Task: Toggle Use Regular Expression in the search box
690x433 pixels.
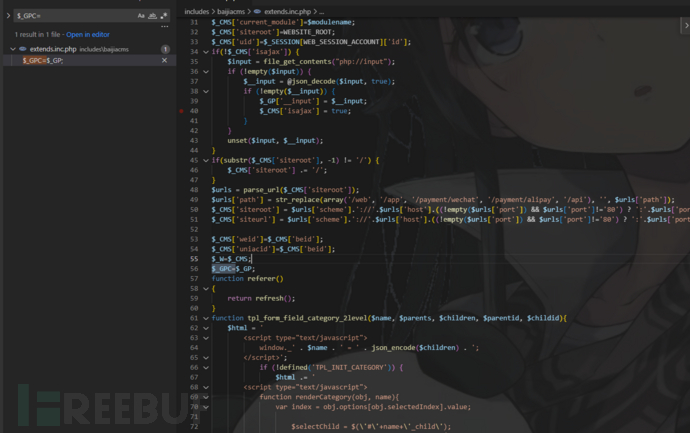Action: click(x=164, y=16)
